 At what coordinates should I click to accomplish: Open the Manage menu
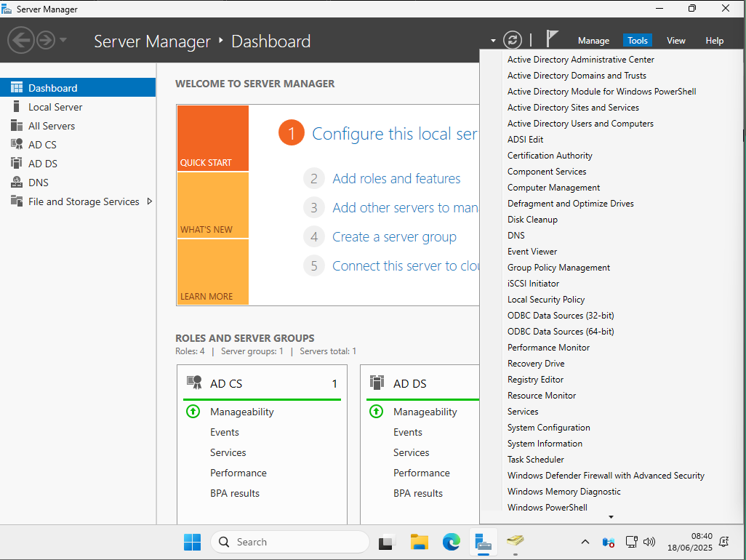coord(593,41)
